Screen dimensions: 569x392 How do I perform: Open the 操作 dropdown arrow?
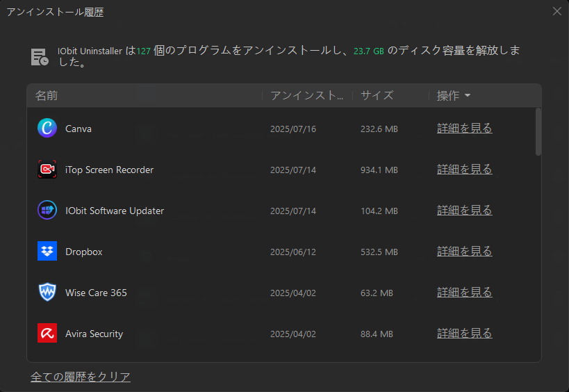coord(468,95)
